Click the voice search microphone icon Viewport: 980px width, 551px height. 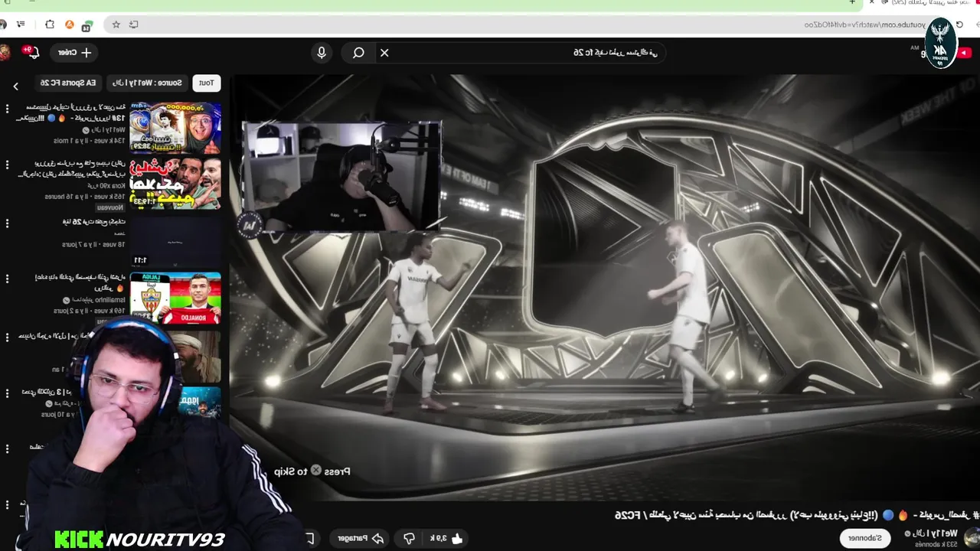322,53
